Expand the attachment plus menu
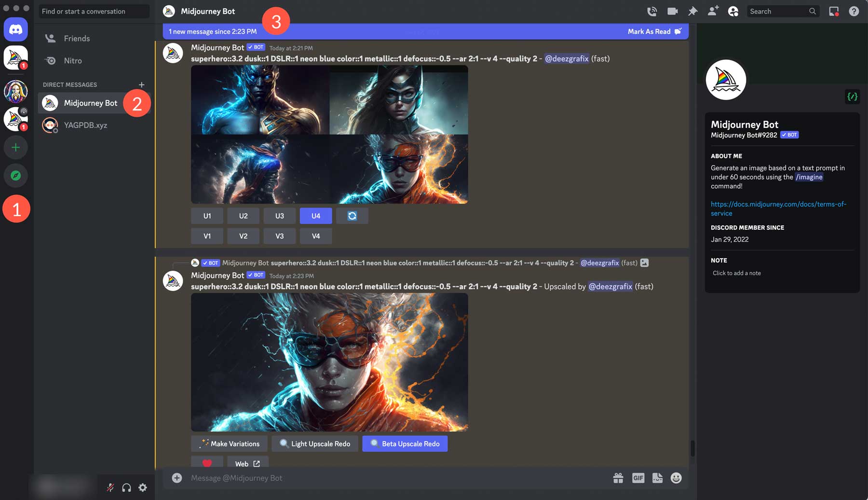This screenshot has height=500, width=868. coord(176,478)
